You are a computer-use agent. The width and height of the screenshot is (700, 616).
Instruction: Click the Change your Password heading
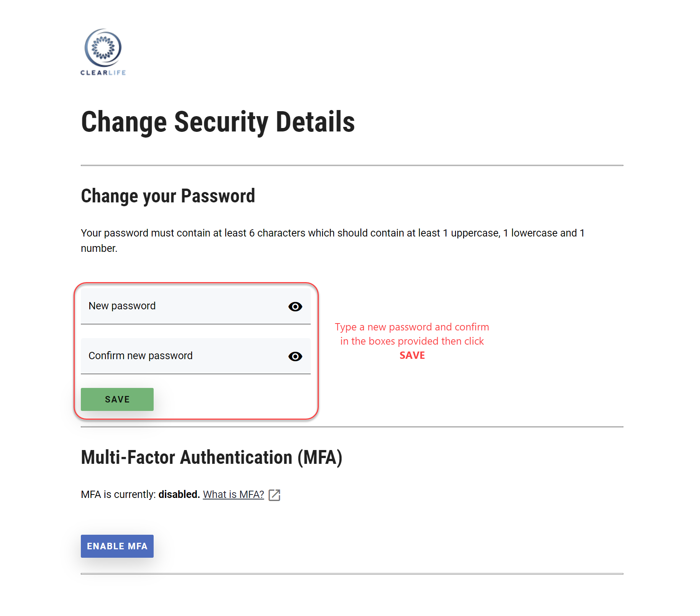coord(168,196)
